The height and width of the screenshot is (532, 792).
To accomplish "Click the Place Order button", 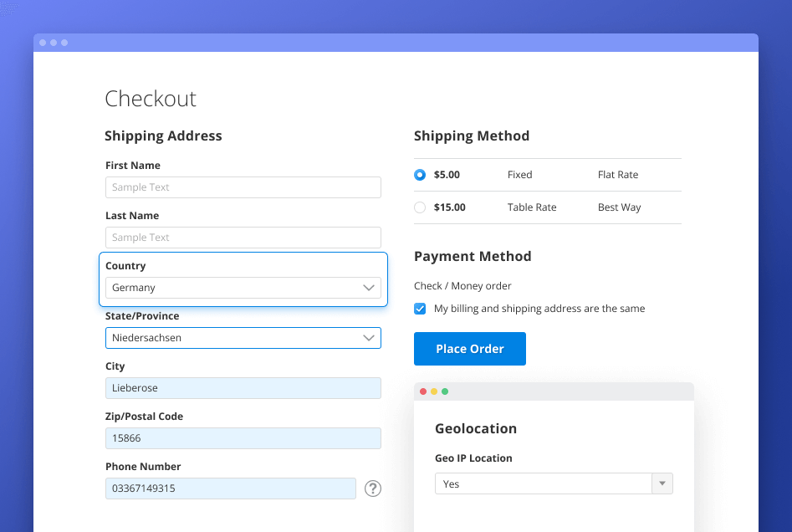I will pyautogui.click(x=469, y=349).
